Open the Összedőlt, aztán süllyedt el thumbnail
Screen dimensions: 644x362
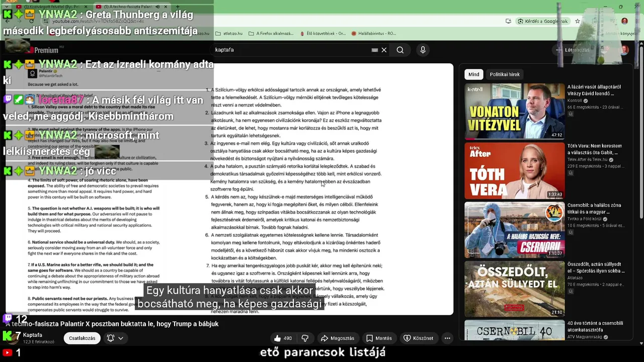515,289
